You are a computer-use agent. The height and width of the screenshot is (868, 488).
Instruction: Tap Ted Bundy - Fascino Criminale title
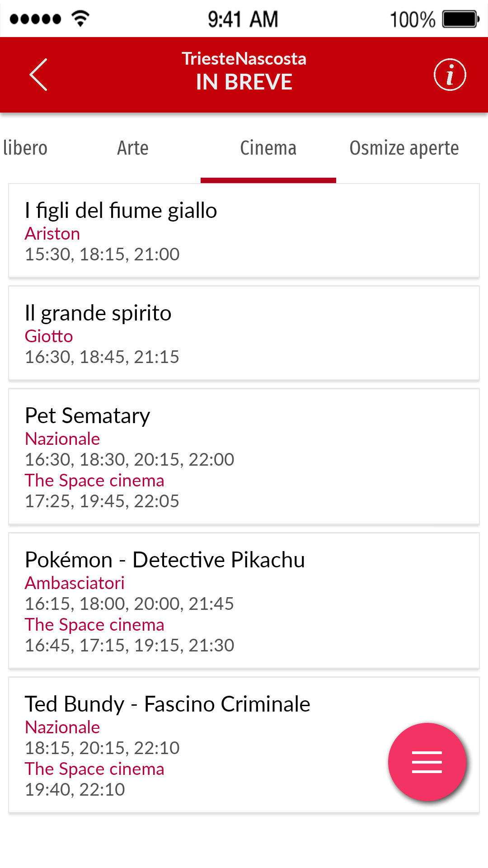pyautogui.click(x=168, y=704)
